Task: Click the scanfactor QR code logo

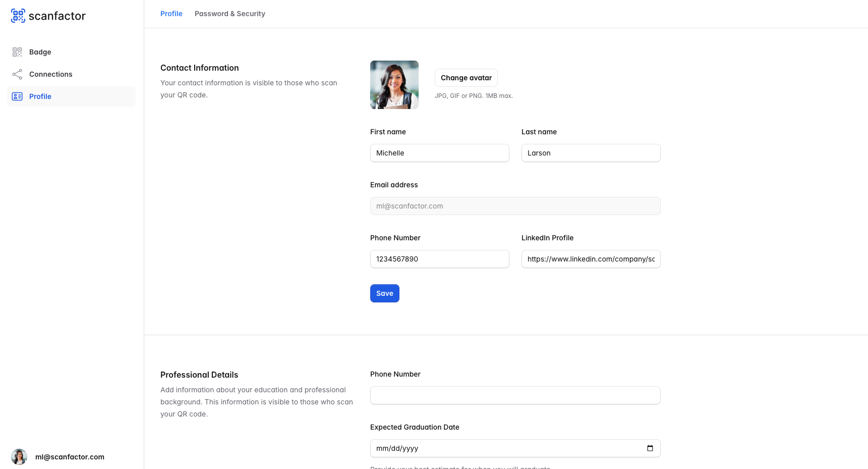Action: [x=18, y=16]
